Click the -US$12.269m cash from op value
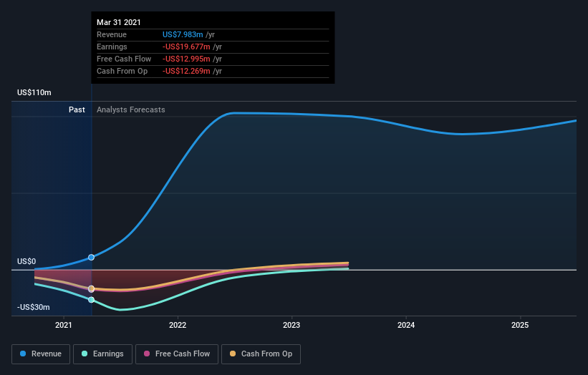588x375 pixels. [186, 71]
